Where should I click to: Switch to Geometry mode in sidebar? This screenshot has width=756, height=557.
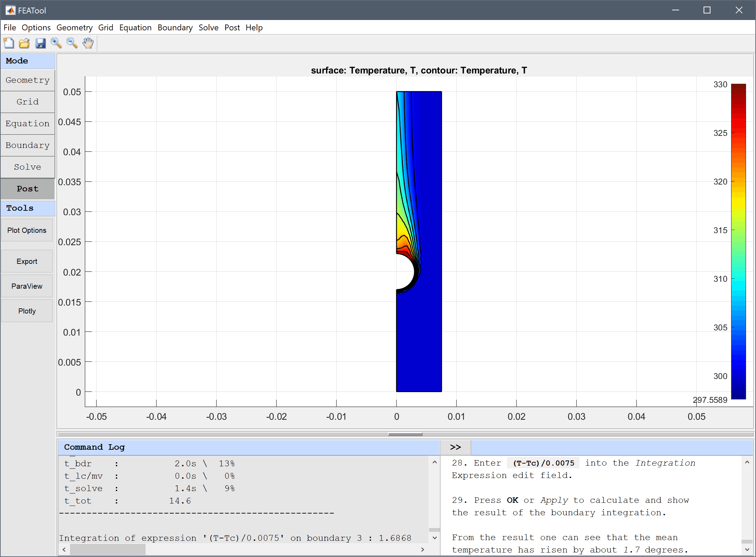[x=28, y=80]
